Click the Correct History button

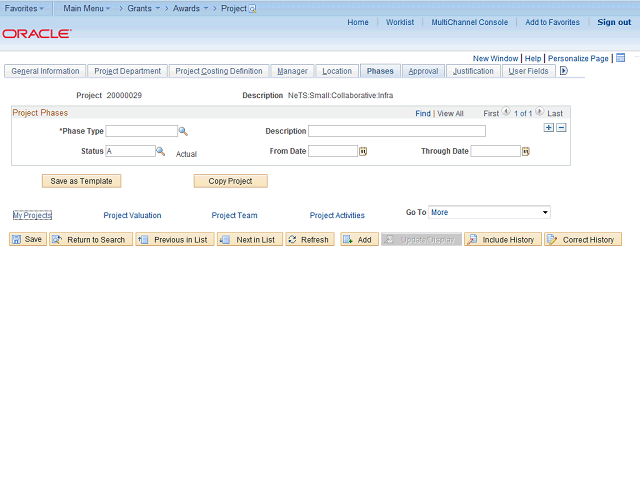583,239
